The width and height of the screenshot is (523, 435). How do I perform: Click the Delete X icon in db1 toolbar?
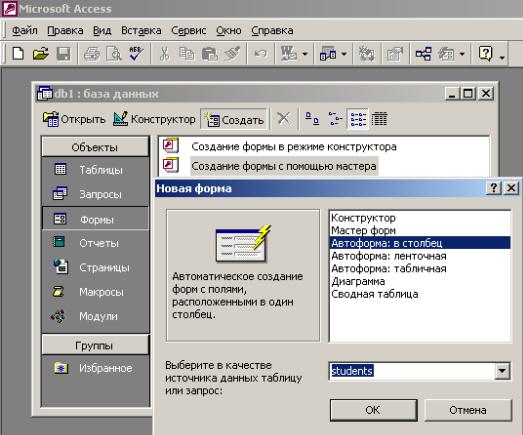click(x=284, y=119)
